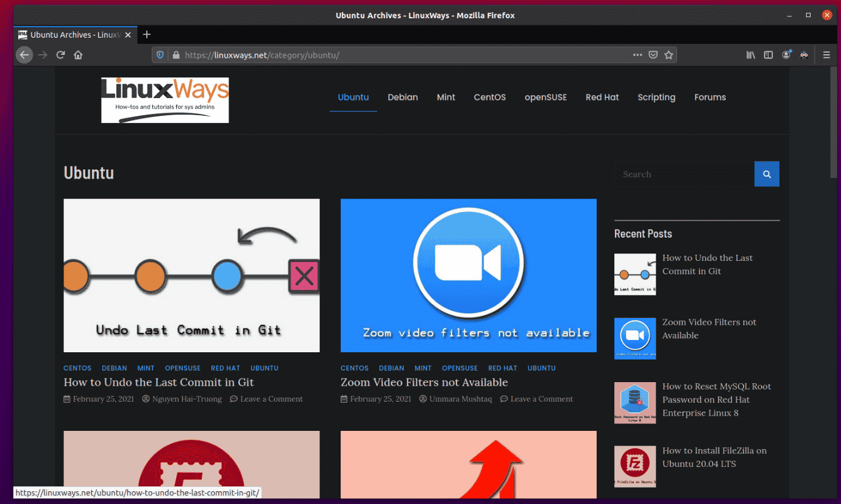841x504 pixels.
Task: Open author Ummara Mushtaq link
Action: coord(461,399)
